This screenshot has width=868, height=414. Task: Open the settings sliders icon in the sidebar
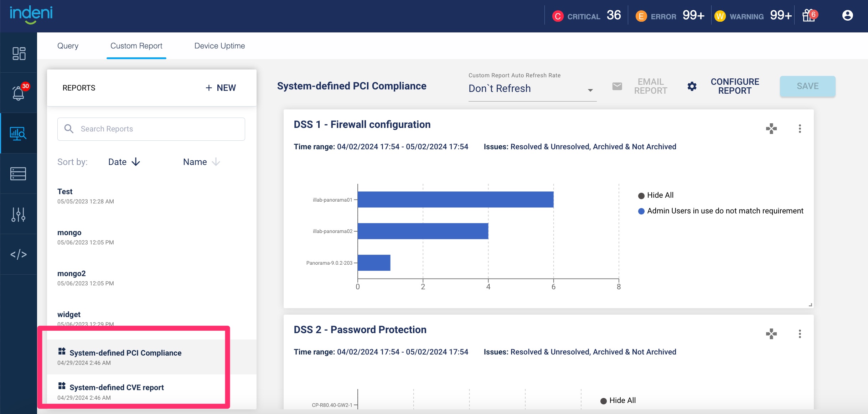pos(19,214)
